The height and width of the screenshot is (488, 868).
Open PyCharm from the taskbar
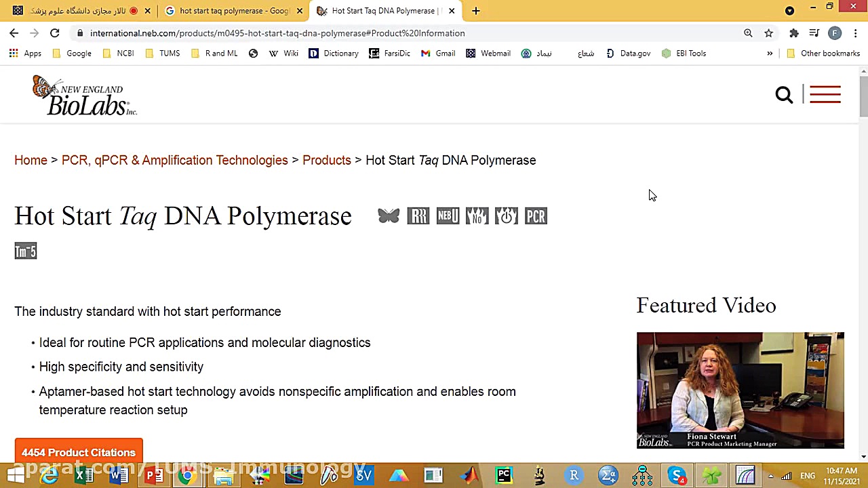coord(504,476)
